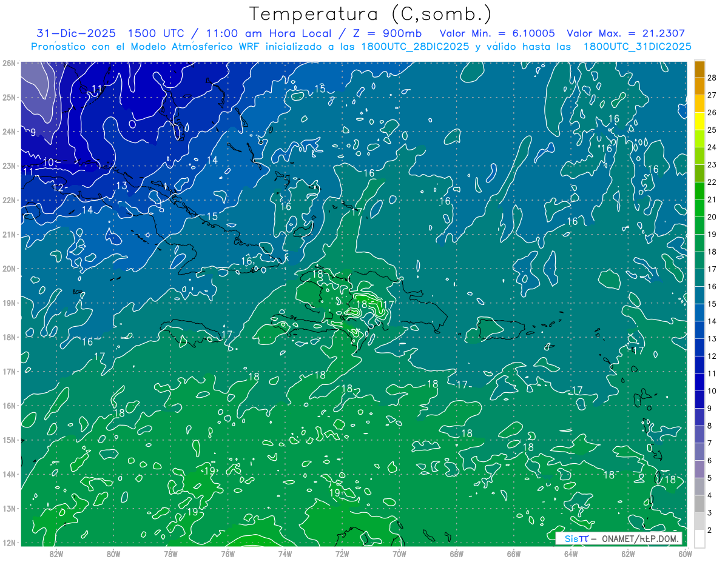Viewport: 728px width, 562px height.
Task: Click the "1500 UTC" time text
Action: tap(156, 33)
